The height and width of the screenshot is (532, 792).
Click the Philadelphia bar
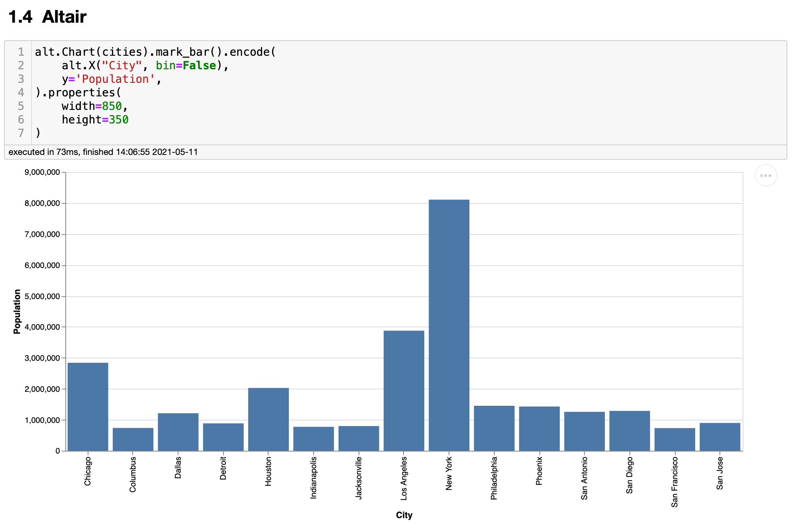click(x=494, y=428)
